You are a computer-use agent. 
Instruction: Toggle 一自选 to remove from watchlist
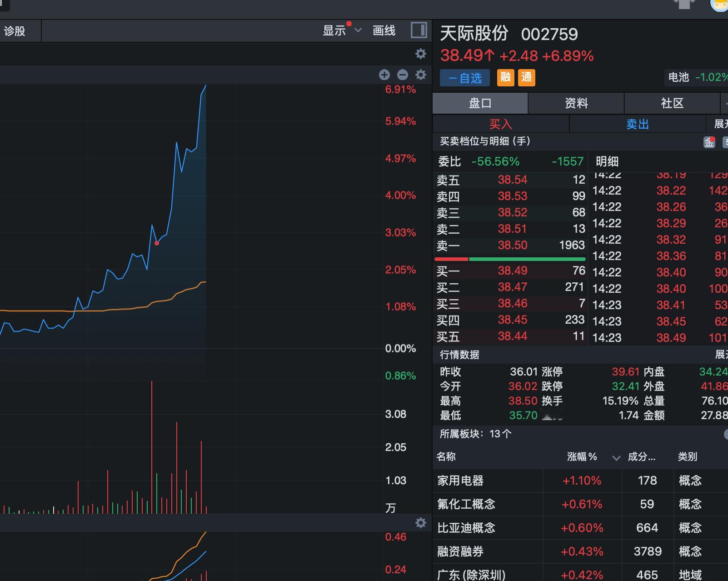tap(465, 78)
